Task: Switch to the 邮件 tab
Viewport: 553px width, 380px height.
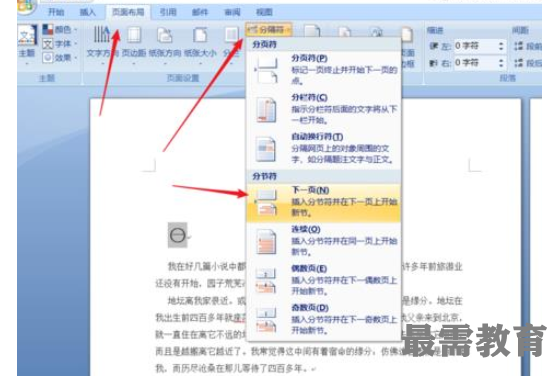Action: 200,12
